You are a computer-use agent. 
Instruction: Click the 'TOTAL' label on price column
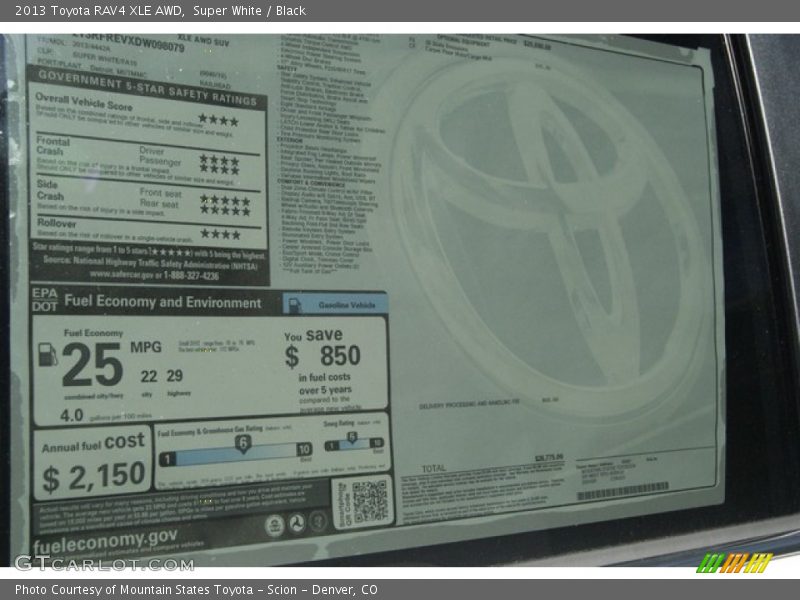click(x=434, y=468)
